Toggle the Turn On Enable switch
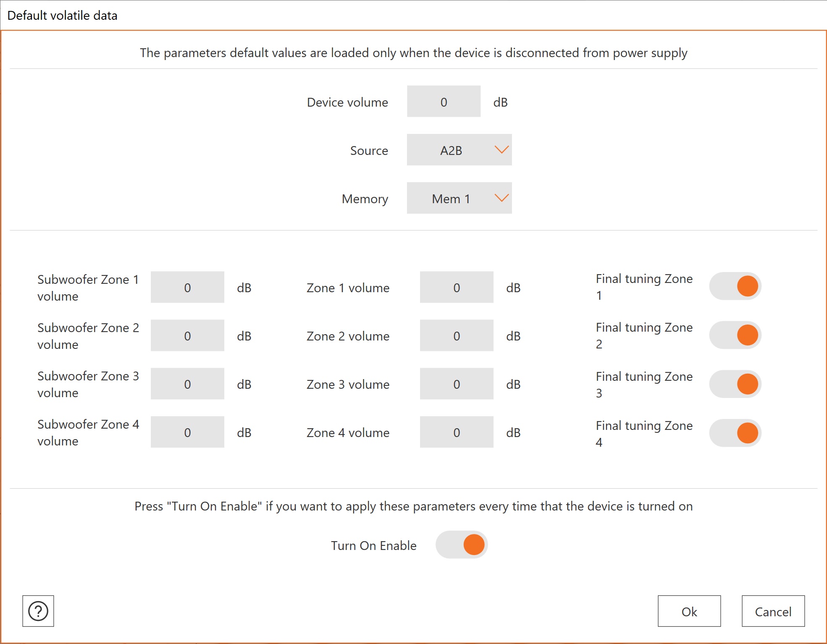 click(x=461, y=545)
